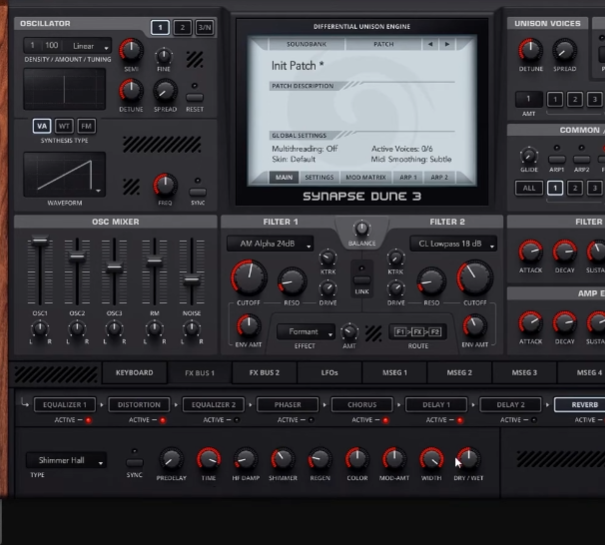This screenshot has height=545, width=605.
Task: Select oscillator 2 button
Action: coord(182,27)
